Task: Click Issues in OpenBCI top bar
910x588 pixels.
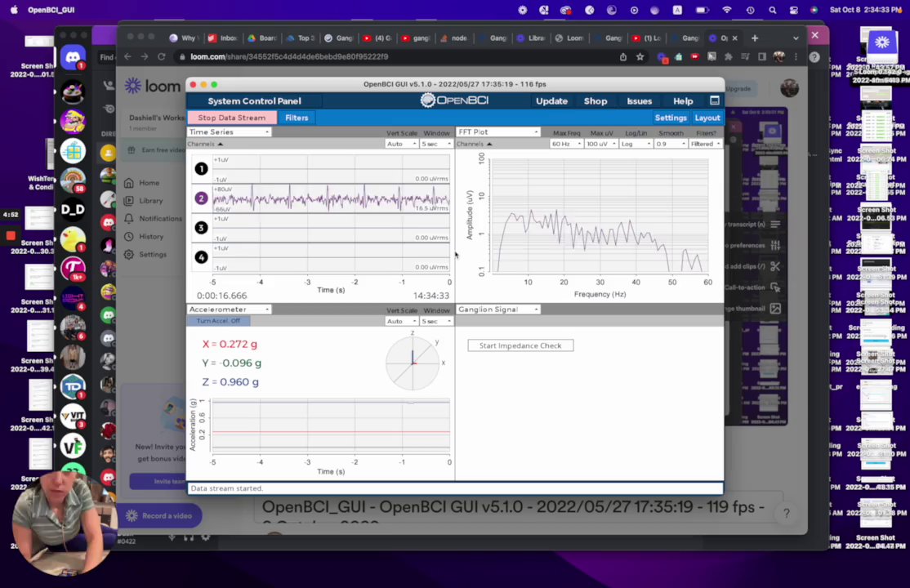Action: point(639,101)
